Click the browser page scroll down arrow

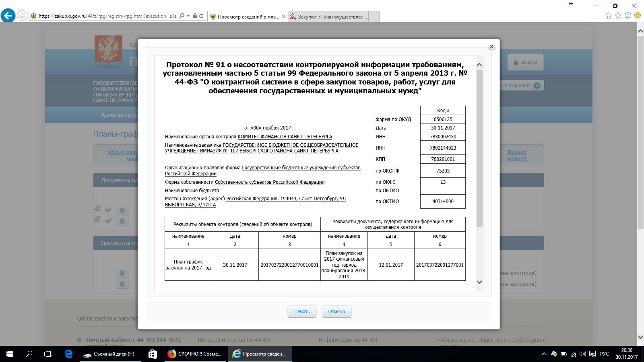point(640,337)
